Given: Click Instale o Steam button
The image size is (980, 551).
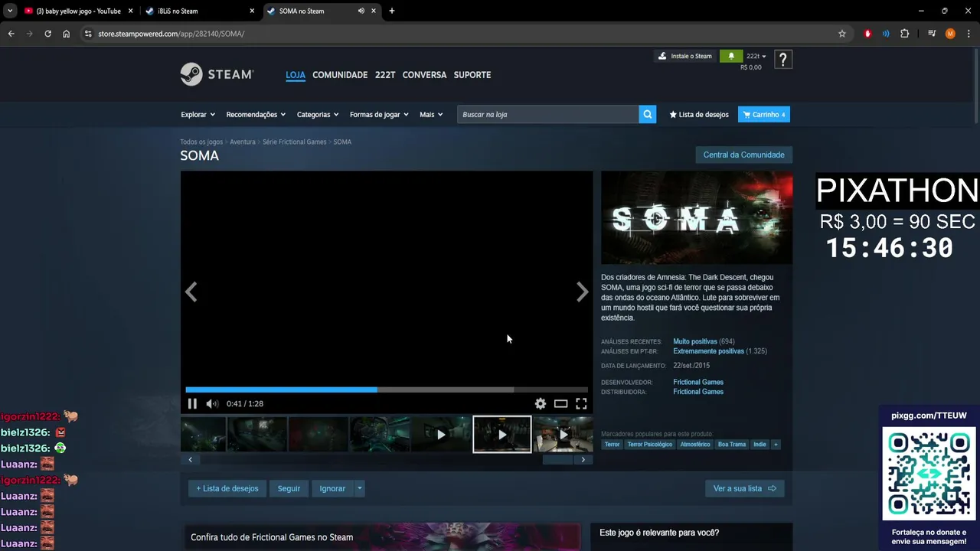Looking at the screenshot, I should 685,56.
